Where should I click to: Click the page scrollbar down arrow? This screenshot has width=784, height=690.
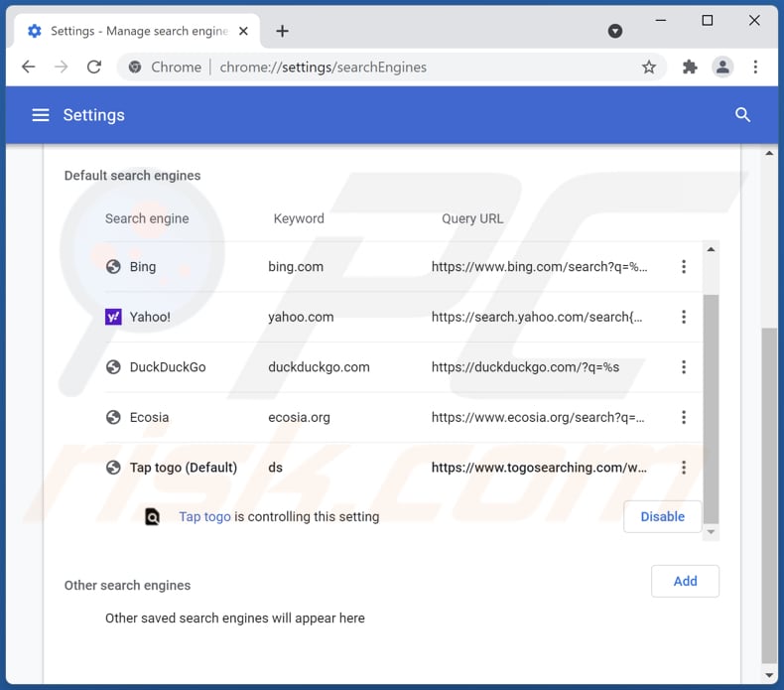tap(769, 675)
